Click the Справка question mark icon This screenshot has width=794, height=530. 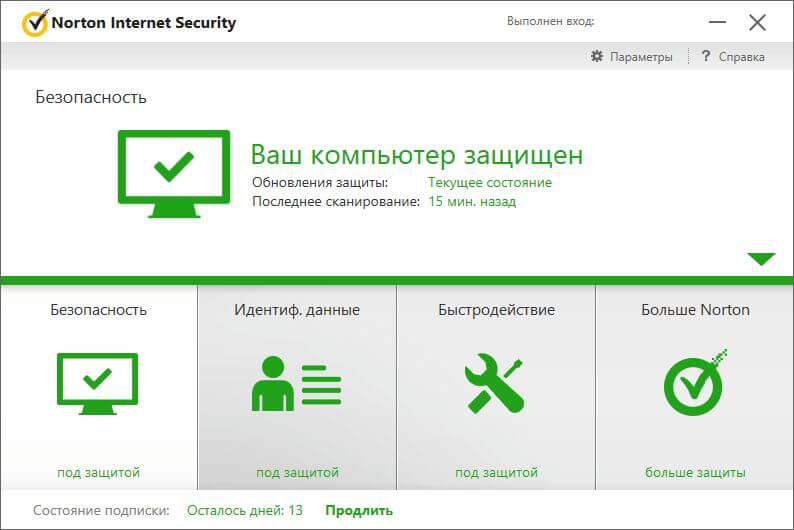[x=706, y=56]
